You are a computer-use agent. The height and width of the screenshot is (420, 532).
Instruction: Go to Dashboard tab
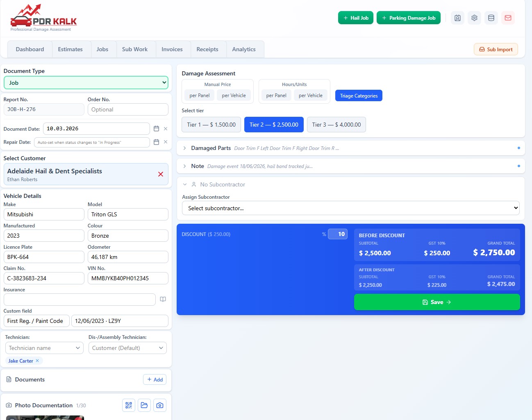coord(30,49)
